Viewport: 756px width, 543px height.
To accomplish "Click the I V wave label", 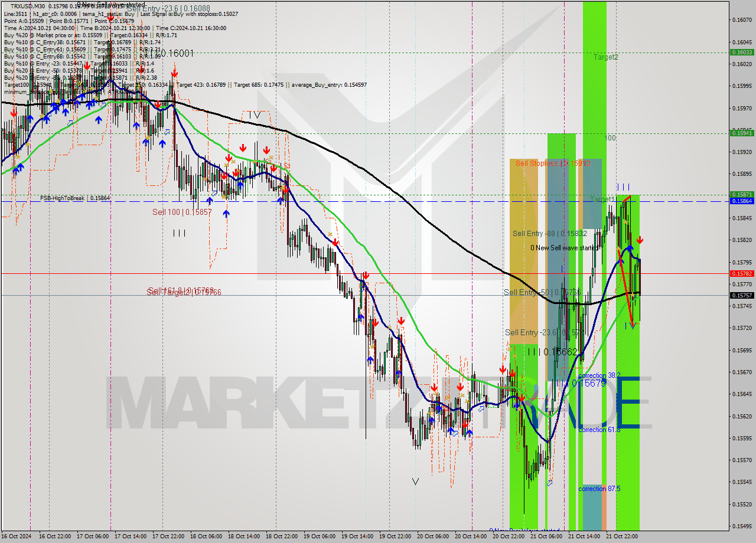I will click(255, 115).
